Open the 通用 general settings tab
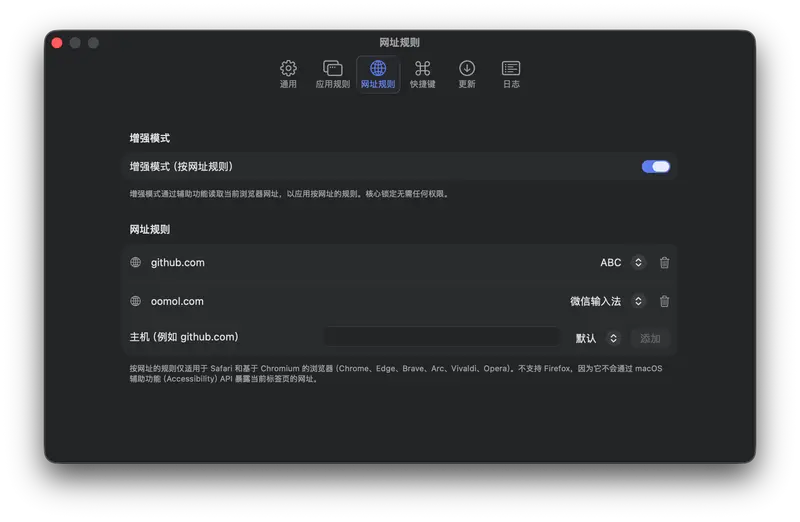Image resolution: width=800 pixels, height=522 pixels. point(288,74)
